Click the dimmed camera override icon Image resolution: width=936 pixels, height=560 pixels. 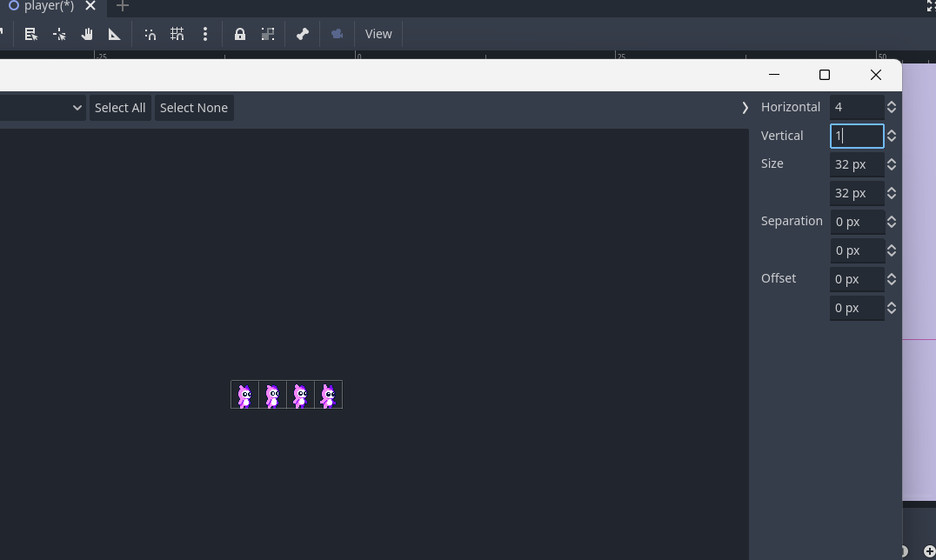pos(338,34)
